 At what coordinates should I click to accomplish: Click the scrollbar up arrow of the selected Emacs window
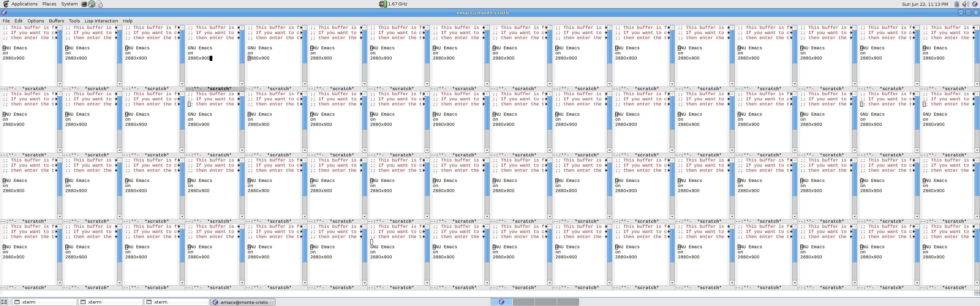coord(242,28)
